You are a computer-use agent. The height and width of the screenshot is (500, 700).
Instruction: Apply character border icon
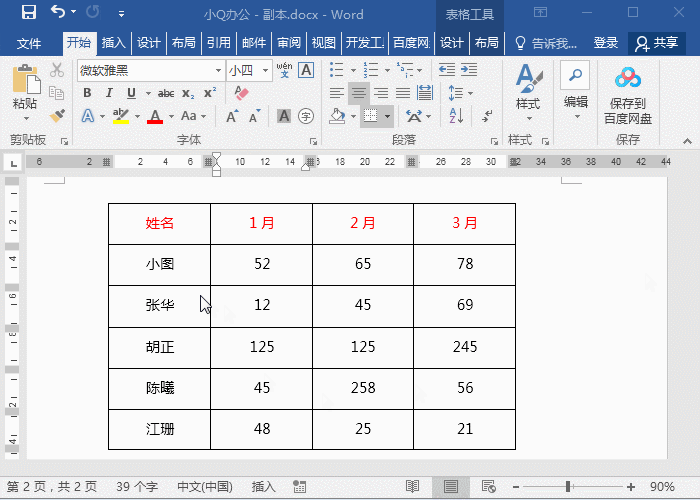[x=306, y=70]
